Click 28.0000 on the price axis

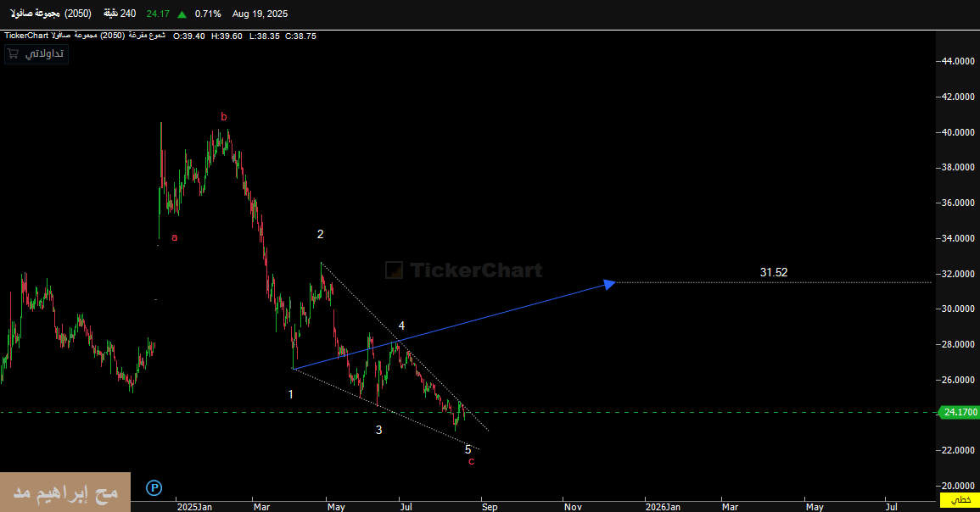pyautogui.click(x=958, y=345)
